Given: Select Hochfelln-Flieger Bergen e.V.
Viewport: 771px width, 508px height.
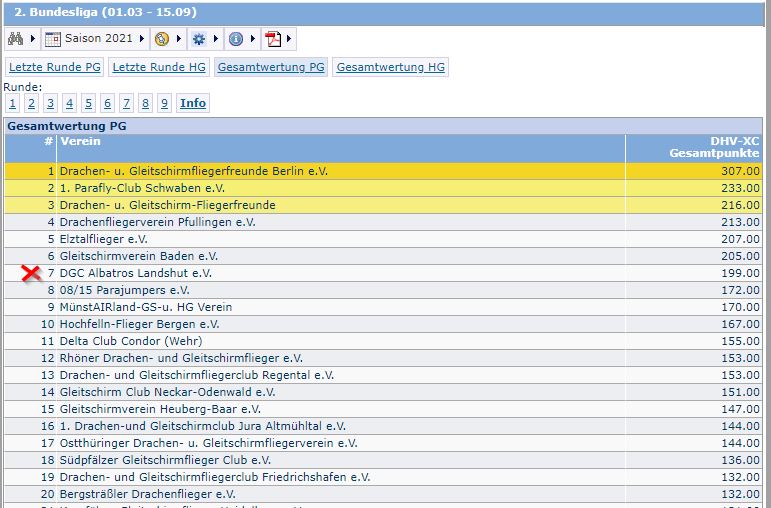Looking at the screenshot, I should (140, 324).
